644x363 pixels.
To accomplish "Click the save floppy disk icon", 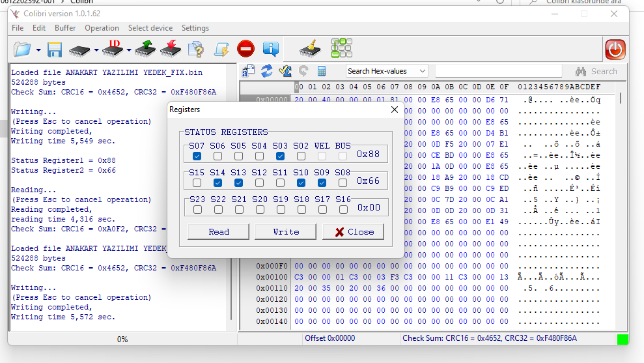I will click(54, 50).
